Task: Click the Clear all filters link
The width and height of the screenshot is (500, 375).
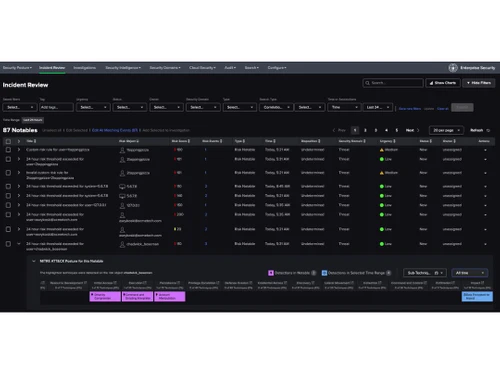Action: [443, 109]
